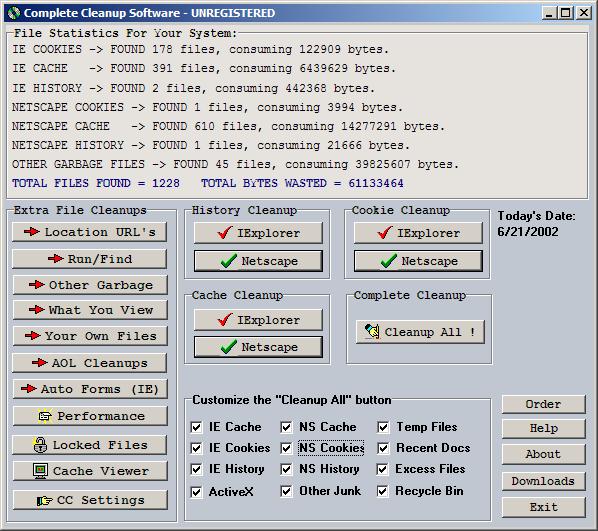The image size is (598, 531).
Task: Click the broom icon on Cleanup All
Action: click(x=372, y=331)
